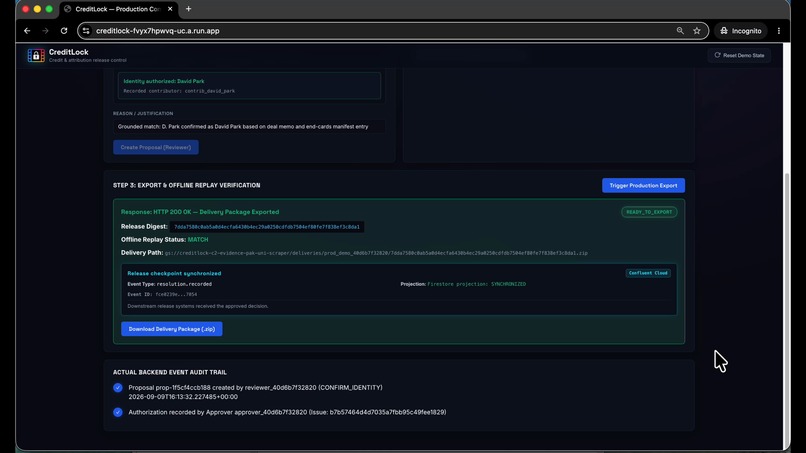Click check icon beside Authorization recorded entry
806x453 pixels.
click(x=118, y=412)
